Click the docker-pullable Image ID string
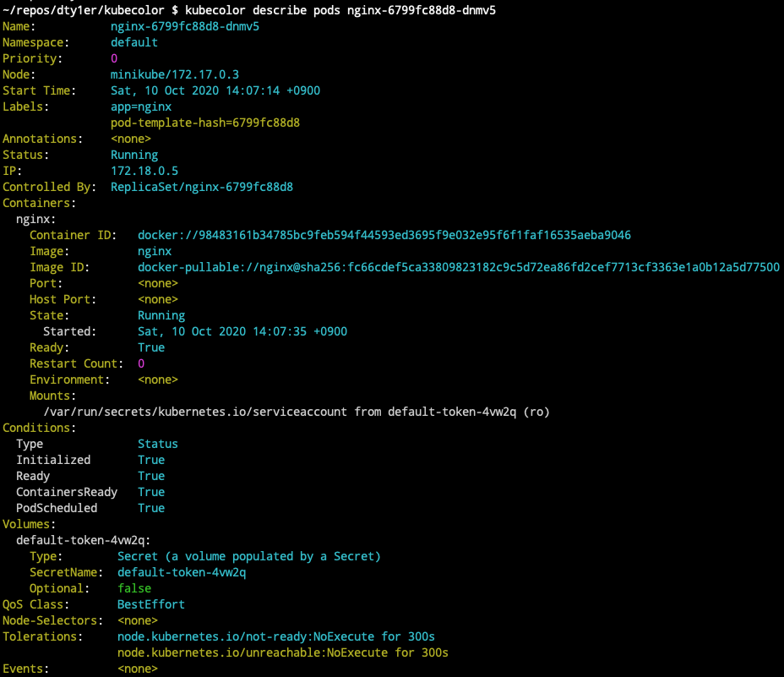Screen dimensions: 784x677 459,267
